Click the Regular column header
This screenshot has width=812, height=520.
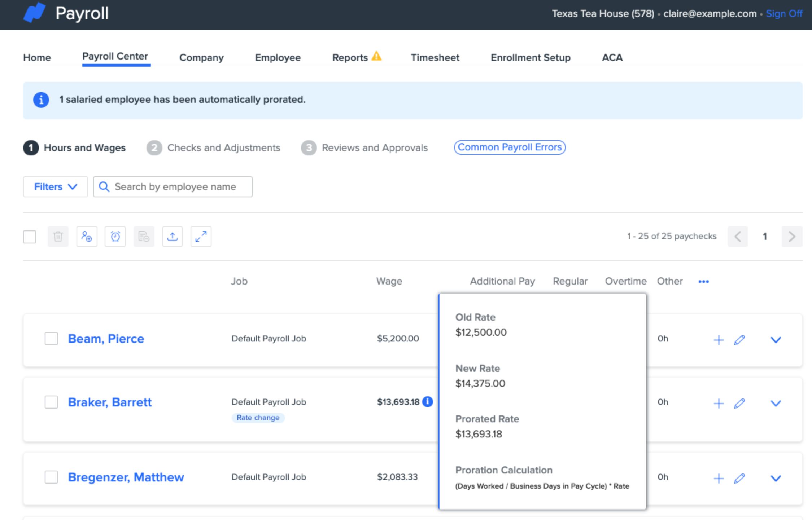(570, 281)
